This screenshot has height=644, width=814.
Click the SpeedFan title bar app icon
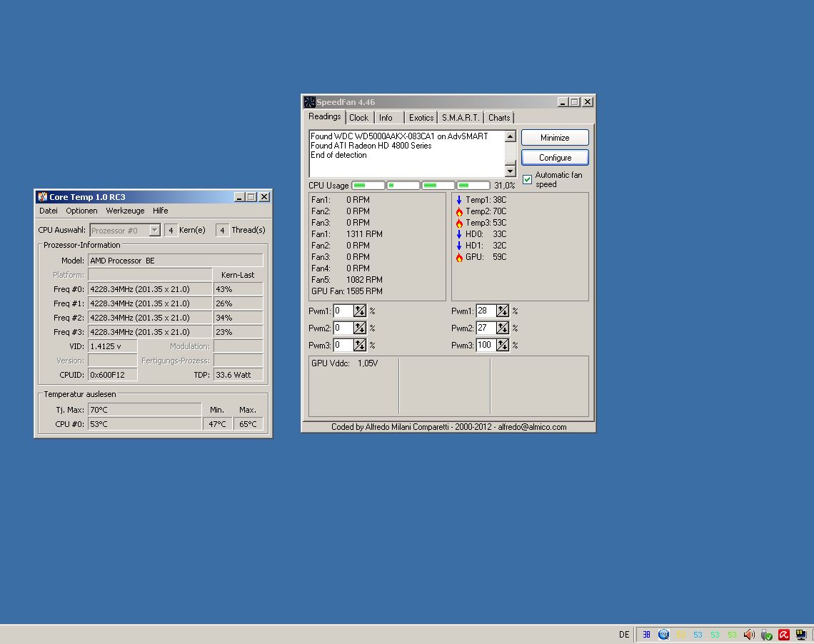pos(310,101)
